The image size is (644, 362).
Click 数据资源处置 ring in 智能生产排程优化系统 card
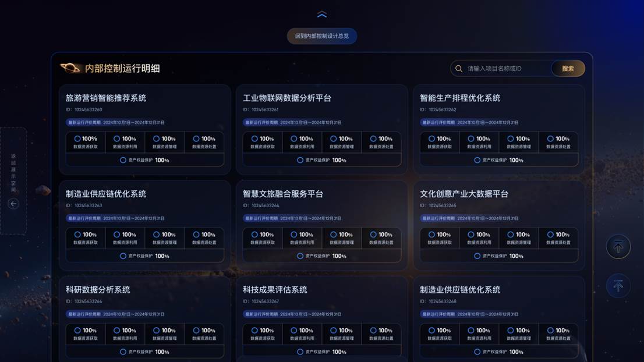click(x=550, y=139)
